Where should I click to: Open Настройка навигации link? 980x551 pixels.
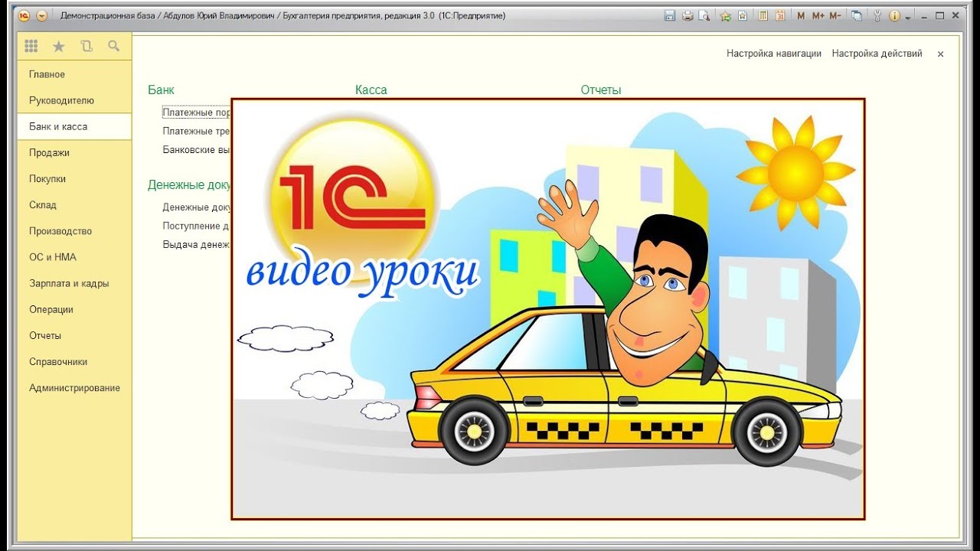[773, 54]
